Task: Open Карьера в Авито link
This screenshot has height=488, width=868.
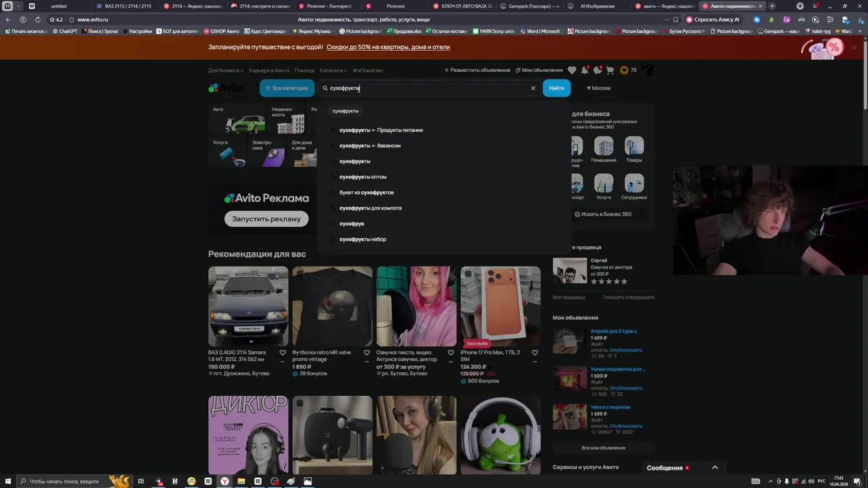Action: (x=269, y=70)
